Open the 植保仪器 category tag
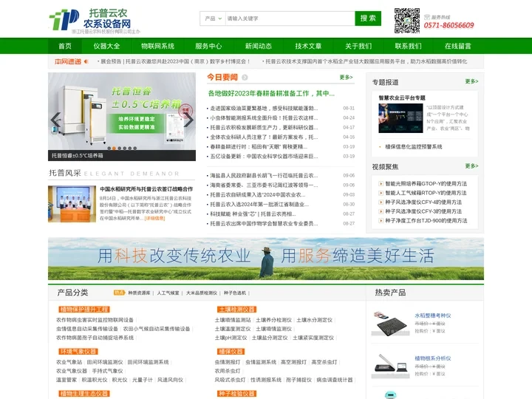Viewport: 532px width, 399px height. (x=231, y=352)
